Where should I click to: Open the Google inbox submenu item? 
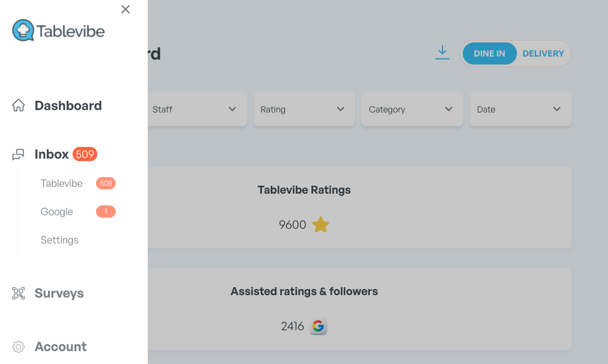(57, 212)
